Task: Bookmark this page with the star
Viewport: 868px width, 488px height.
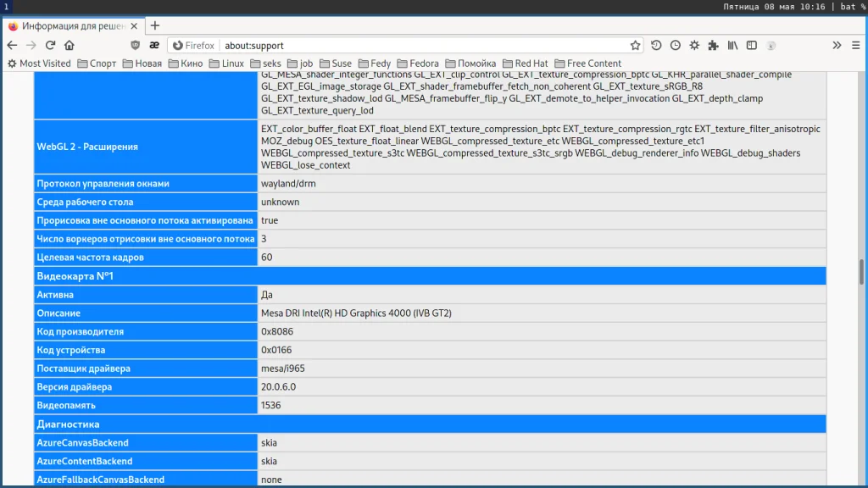Action: pos(635,46)
